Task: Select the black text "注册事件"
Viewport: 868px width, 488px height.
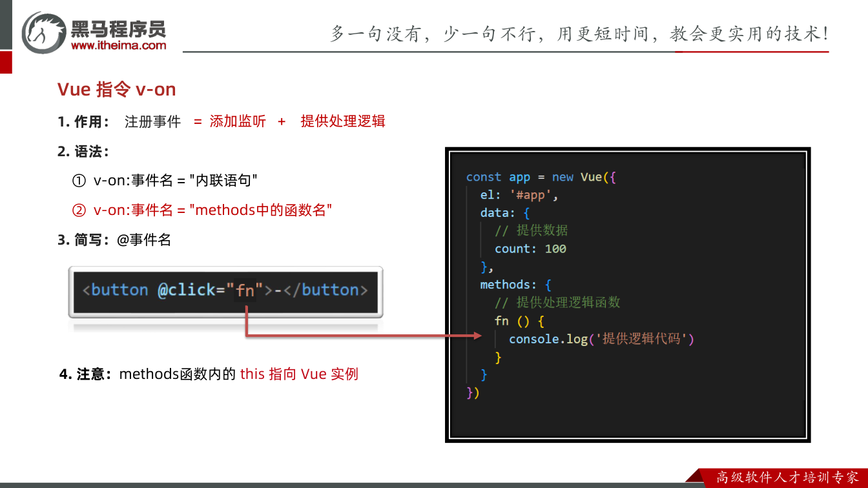Action: click(x=152, y=121)
